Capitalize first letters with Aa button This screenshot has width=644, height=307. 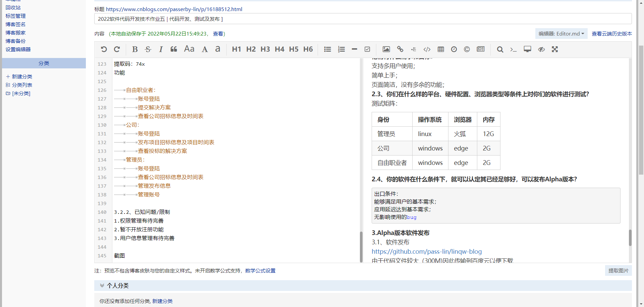(x=189, y=49)
